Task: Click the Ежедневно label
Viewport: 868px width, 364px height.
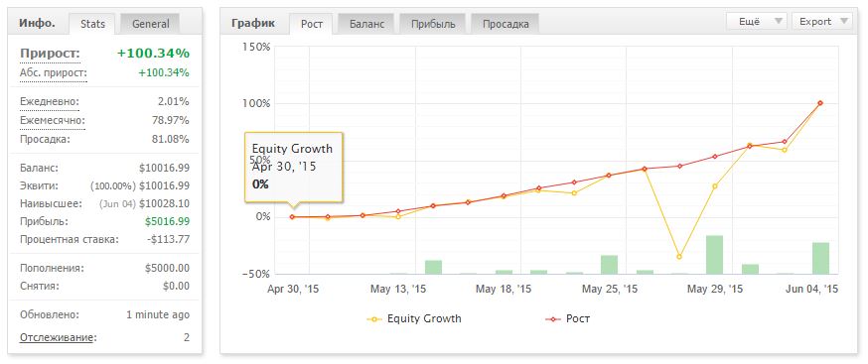Action: click(x=50, y=102)
